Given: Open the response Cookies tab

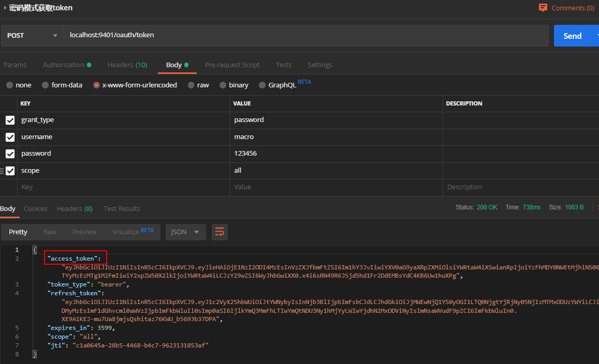Looking at the screenshot, I should point(36,208).
